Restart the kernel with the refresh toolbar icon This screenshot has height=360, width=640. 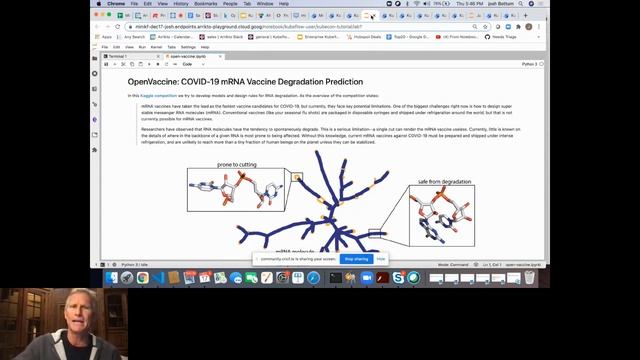click(166, 64)
